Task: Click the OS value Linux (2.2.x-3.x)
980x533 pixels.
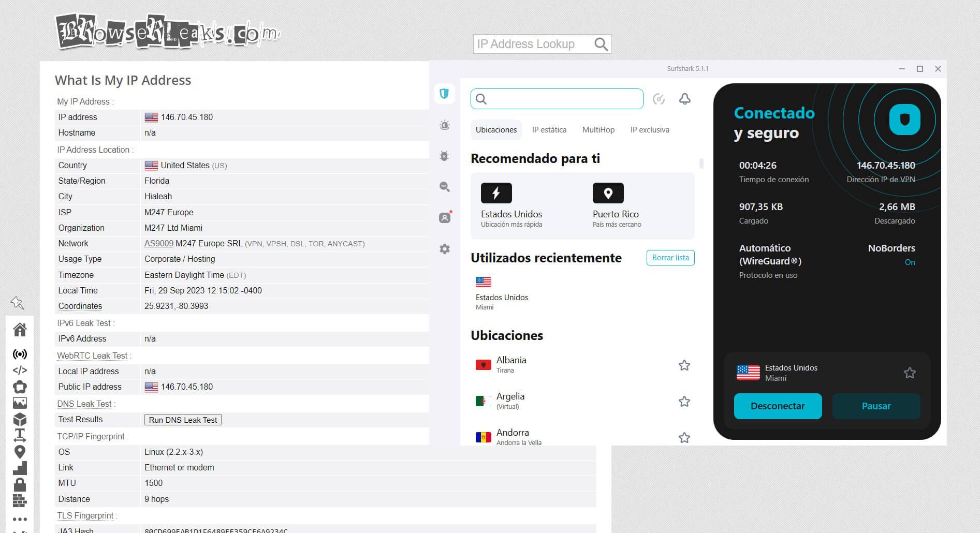Action: (x=173, y=452)
